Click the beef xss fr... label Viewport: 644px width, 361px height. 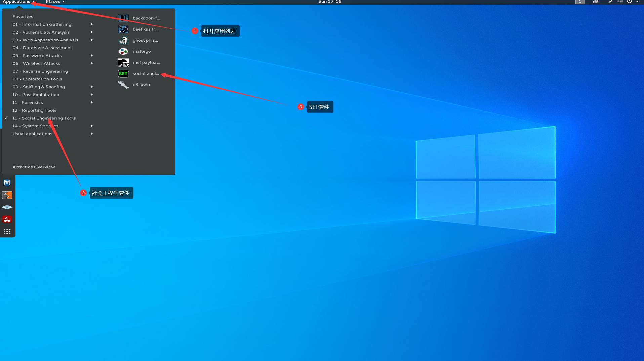146,29
